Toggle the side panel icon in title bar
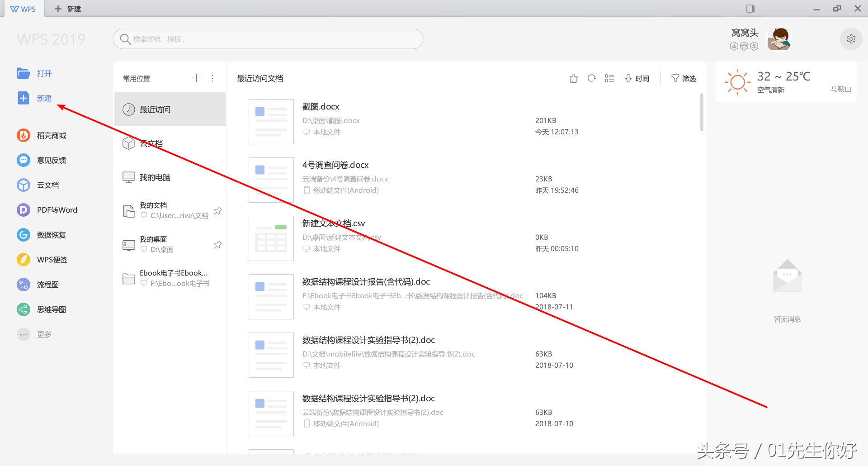Viewport: 868px width, 466px height. pos(751,9)
